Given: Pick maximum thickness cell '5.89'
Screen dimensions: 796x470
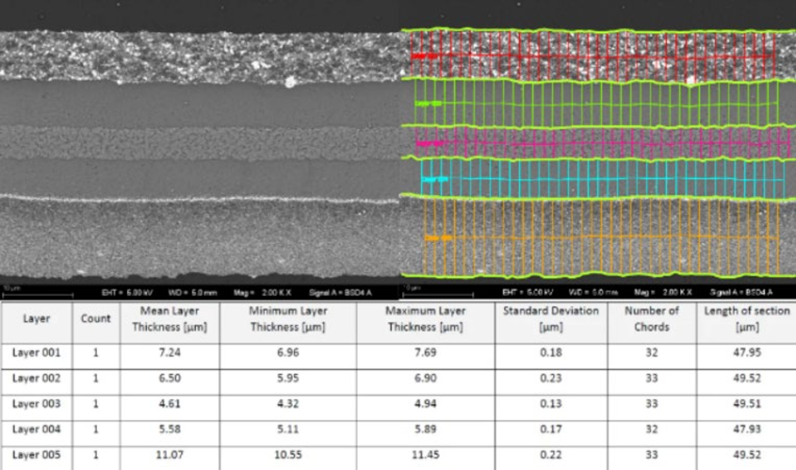Looking at the screenshot, I should [425, 429].
